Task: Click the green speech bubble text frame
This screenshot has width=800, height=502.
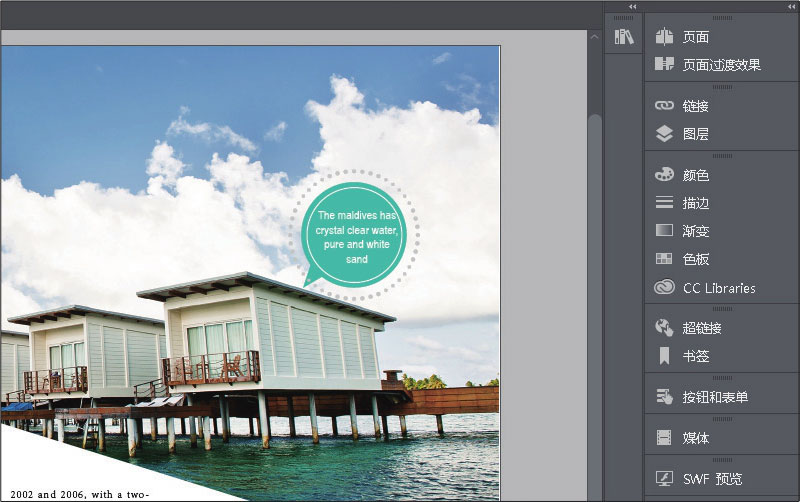Action: (355, 237)
